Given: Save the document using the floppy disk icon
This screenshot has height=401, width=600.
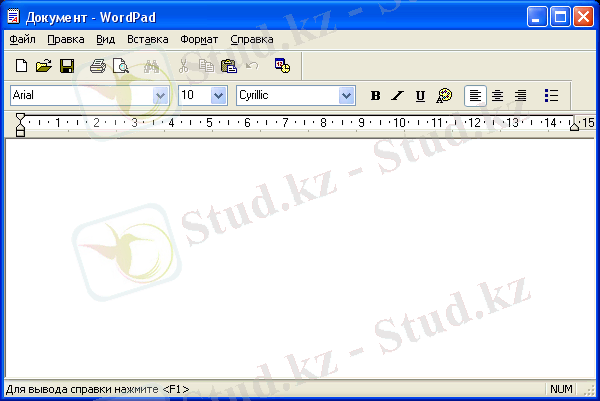Looking at the screenshot, I should pyautogui.click(x=66, y=66).
